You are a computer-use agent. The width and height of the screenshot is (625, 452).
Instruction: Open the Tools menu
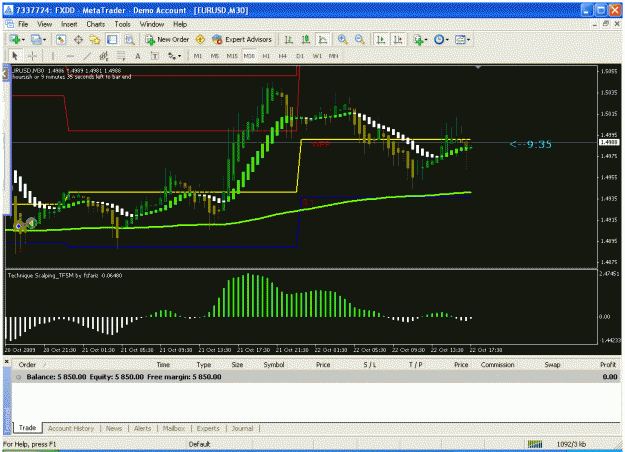coord(122,24)
